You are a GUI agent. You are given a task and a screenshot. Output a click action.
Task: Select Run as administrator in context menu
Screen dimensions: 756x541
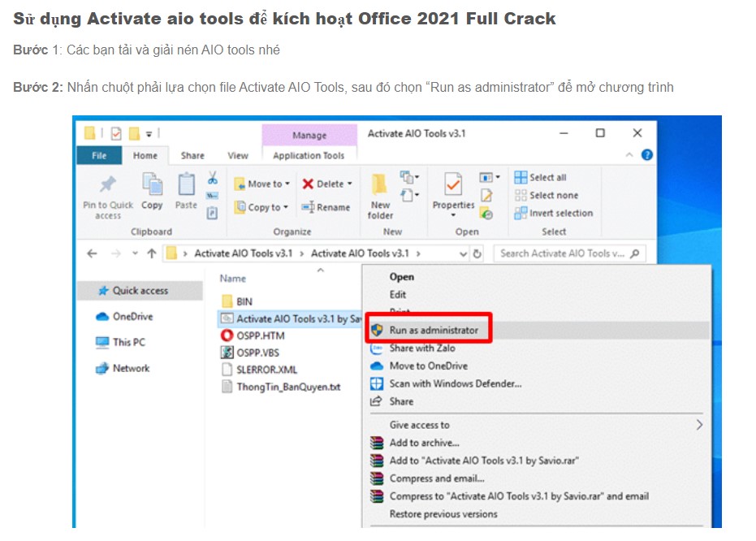coord(433,330)
